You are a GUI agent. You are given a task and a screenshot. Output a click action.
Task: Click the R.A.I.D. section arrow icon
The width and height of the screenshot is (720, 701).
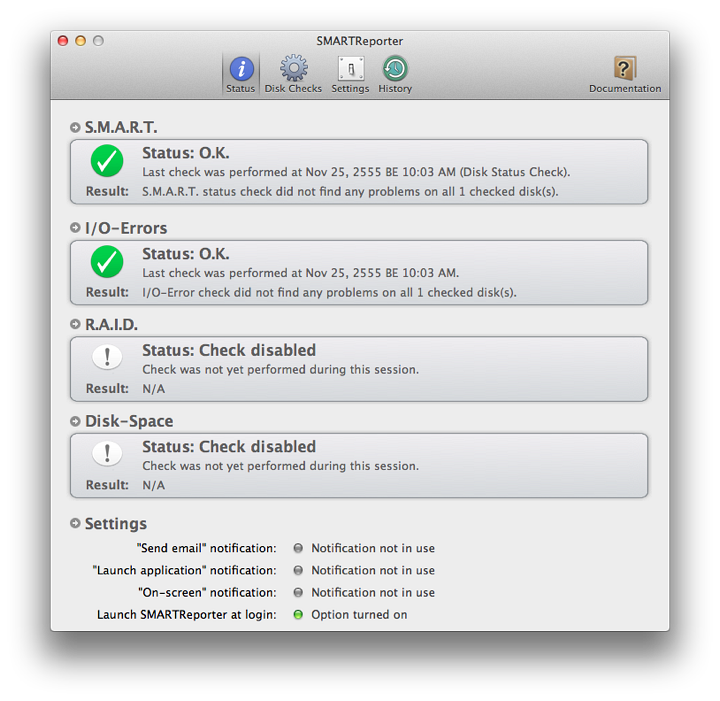click(75, 324)
